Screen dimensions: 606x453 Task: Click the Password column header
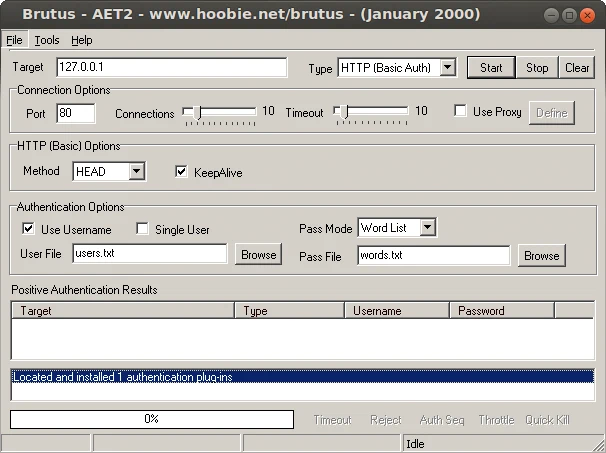(x=502, y=311)
